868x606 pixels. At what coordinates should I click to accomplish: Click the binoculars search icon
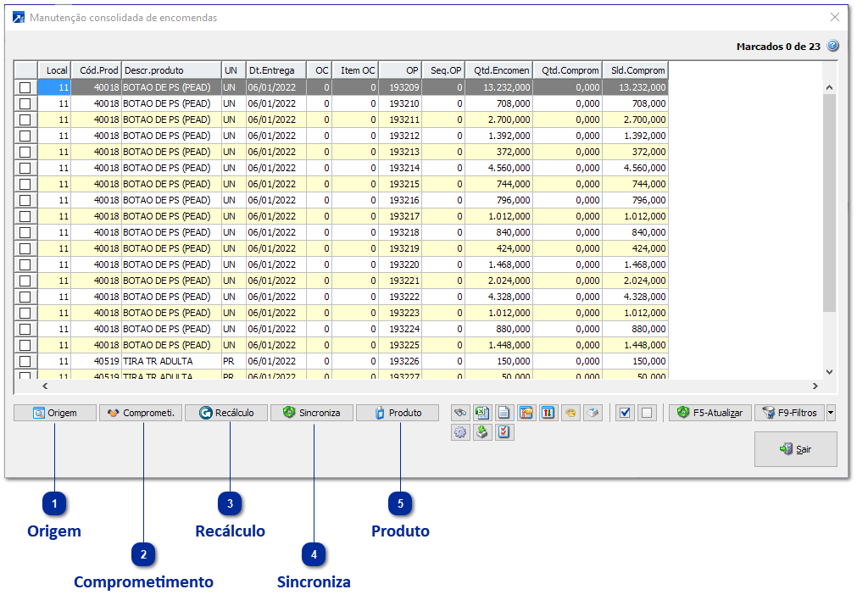[460, 413]
